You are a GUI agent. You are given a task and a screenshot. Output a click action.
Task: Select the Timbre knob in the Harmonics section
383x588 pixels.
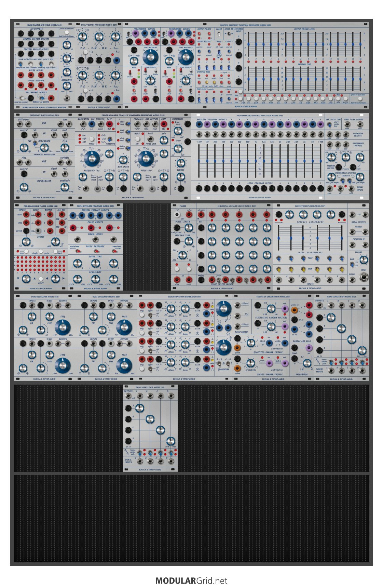click(x=180, y=163)
